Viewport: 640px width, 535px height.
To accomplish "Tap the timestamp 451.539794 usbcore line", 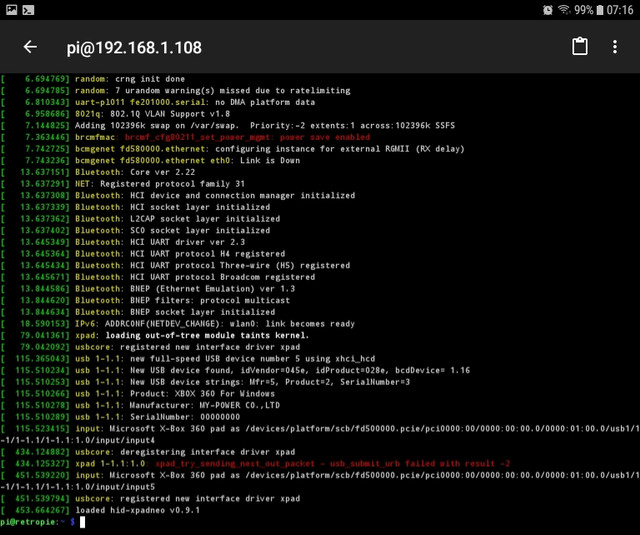I will [x=150, y=499].
